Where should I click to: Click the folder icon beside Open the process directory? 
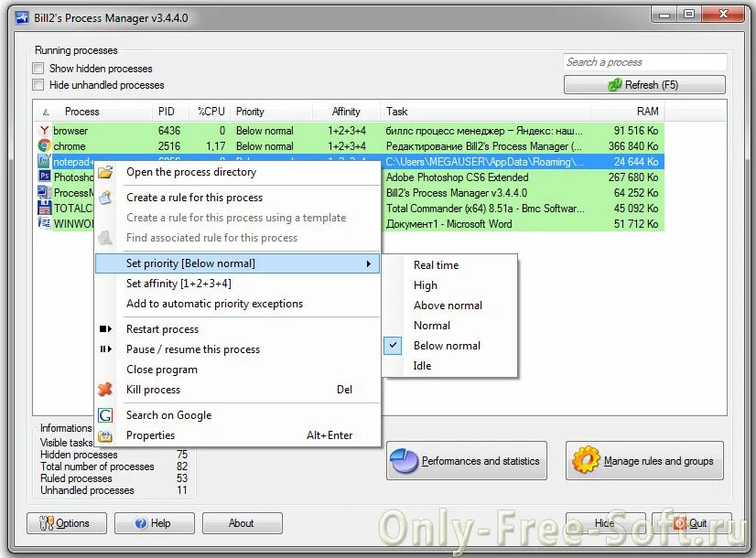105,172
